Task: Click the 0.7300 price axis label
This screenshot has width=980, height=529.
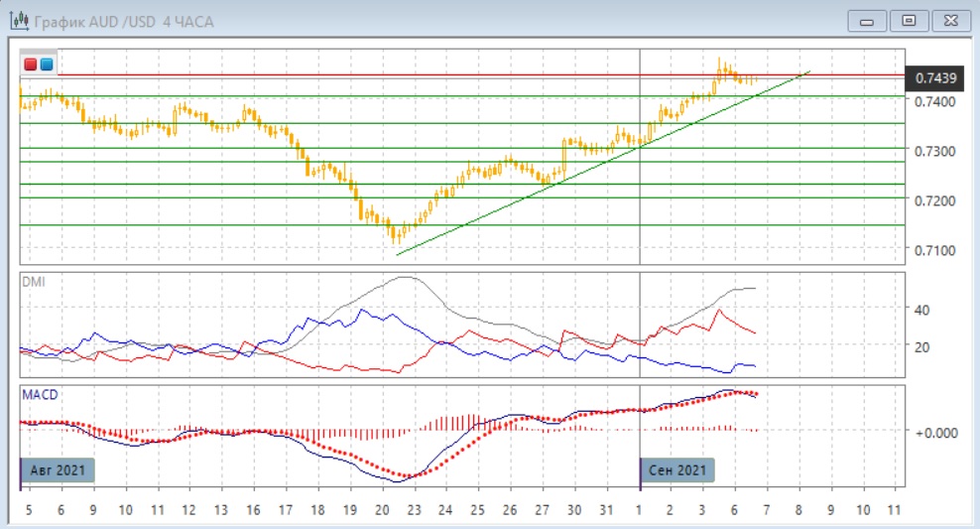Action: click(934, 151)
